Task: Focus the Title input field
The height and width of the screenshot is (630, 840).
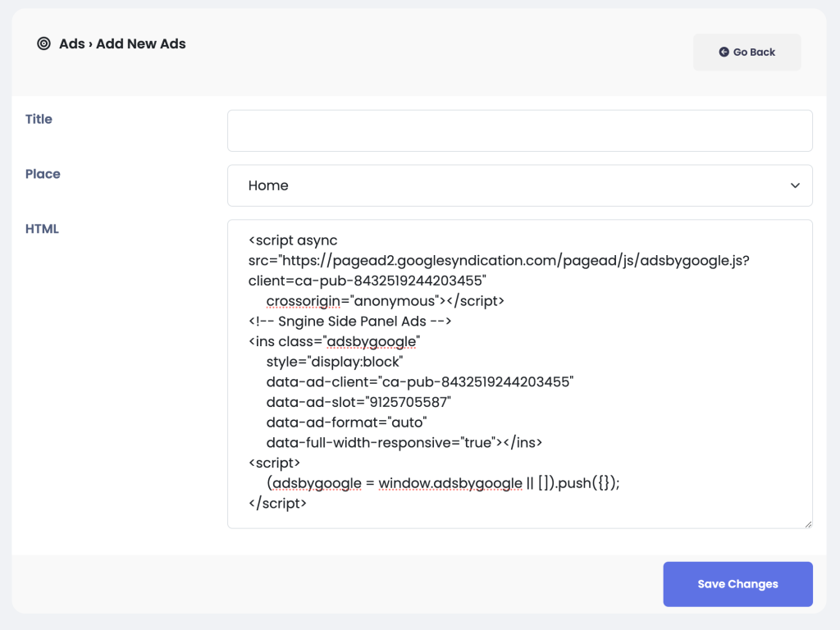Action: click(x=519, y=130)
